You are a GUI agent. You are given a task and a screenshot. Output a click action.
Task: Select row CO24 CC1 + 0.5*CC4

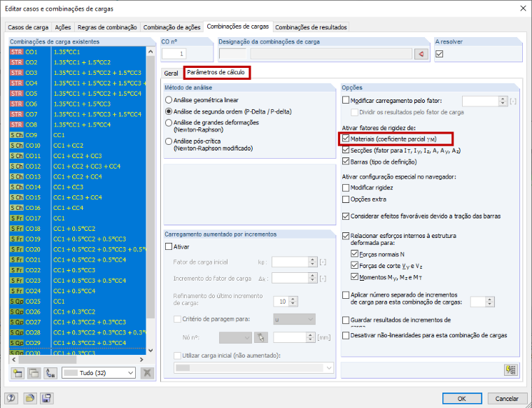(x=78, y=290)
